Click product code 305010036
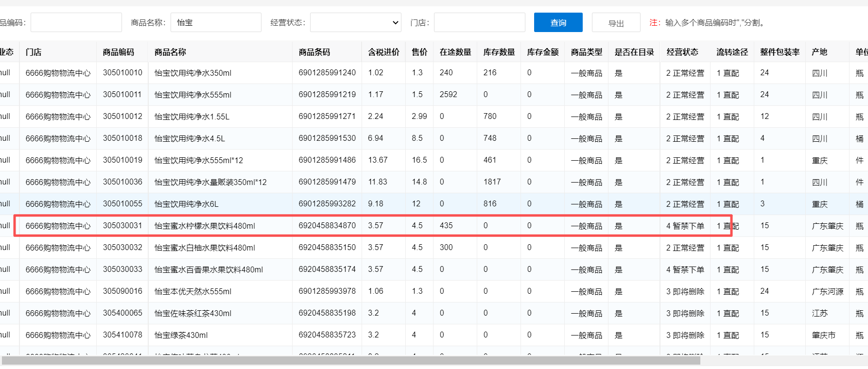 coord(122,182)
